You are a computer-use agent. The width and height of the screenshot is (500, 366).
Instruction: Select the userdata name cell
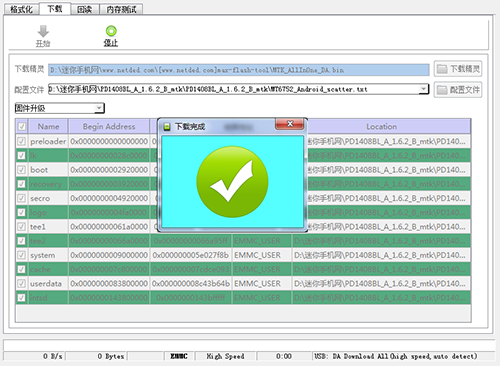(x=48, y=283)
